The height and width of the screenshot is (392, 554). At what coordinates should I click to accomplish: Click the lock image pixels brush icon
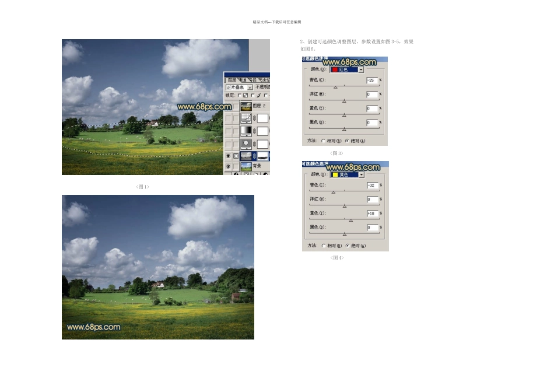point(258,96)
